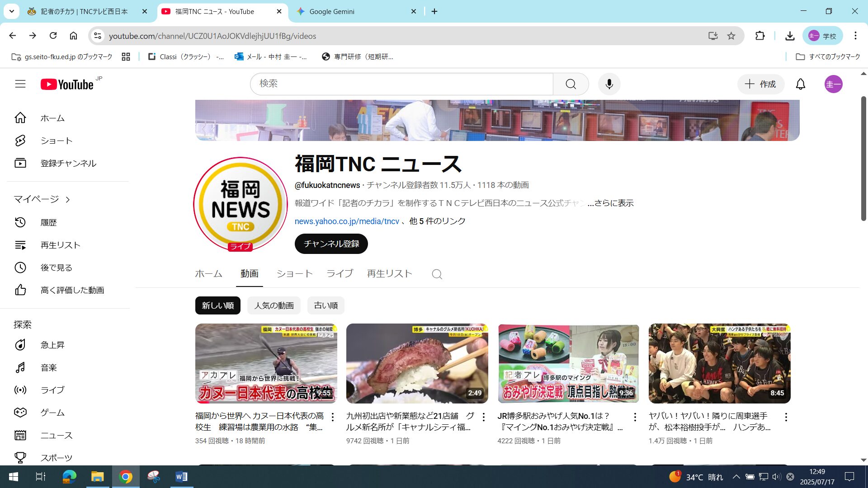Open Shorts from the sidebar
The image size is (868, 488).
pos(56,141)
